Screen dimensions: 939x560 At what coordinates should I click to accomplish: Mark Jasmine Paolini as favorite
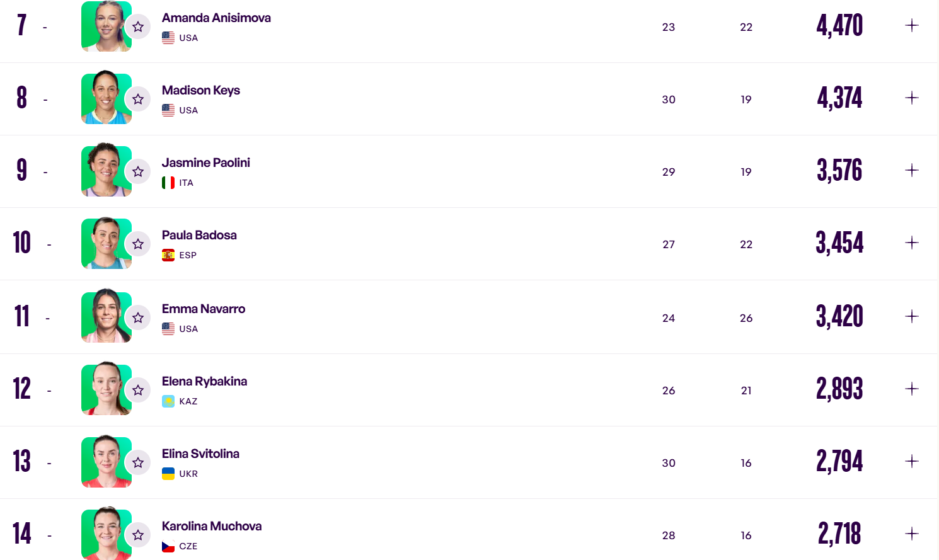pos(138,171)
